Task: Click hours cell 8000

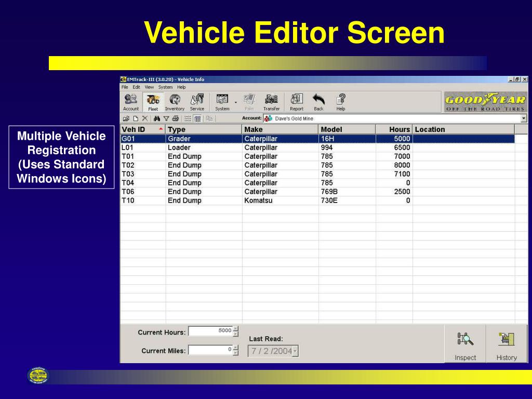Action: (394, 165)
